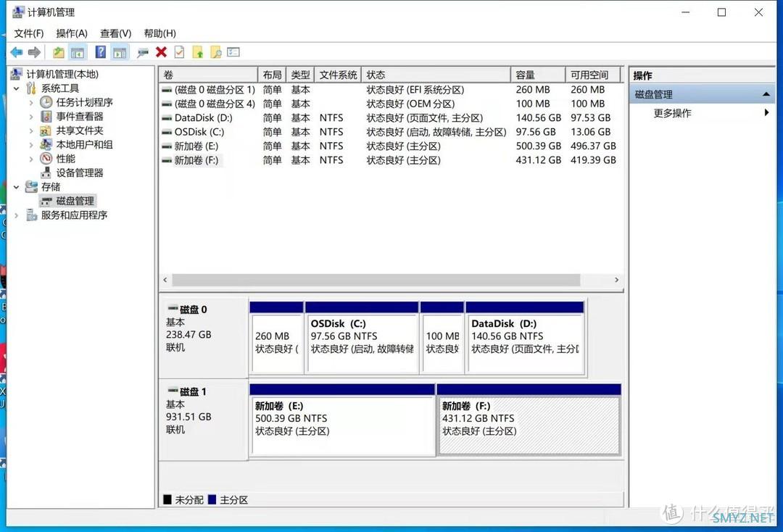Viewport: 783px width, 532px height.
Task: Select the 磁盘 0 磁盘分区 4 row
Action: pos(389,104)
